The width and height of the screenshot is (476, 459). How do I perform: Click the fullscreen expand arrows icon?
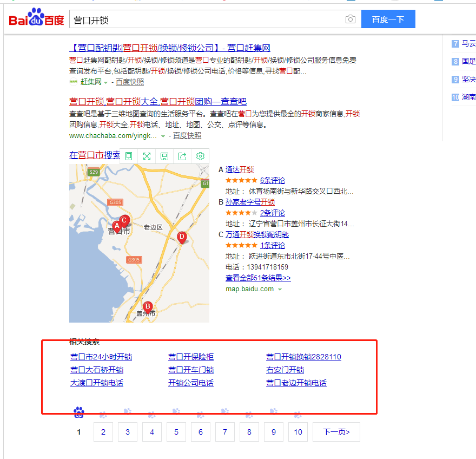click(147, 156)
